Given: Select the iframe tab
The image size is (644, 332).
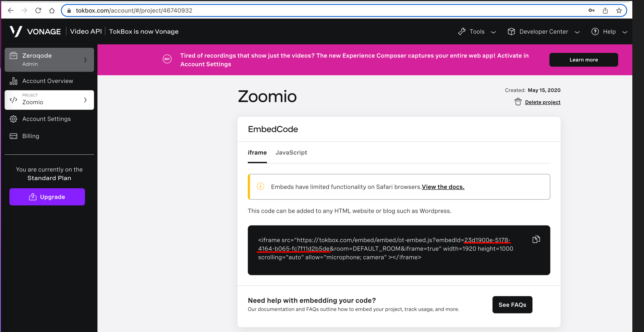Looking at the screenshot, I should 257,153.
